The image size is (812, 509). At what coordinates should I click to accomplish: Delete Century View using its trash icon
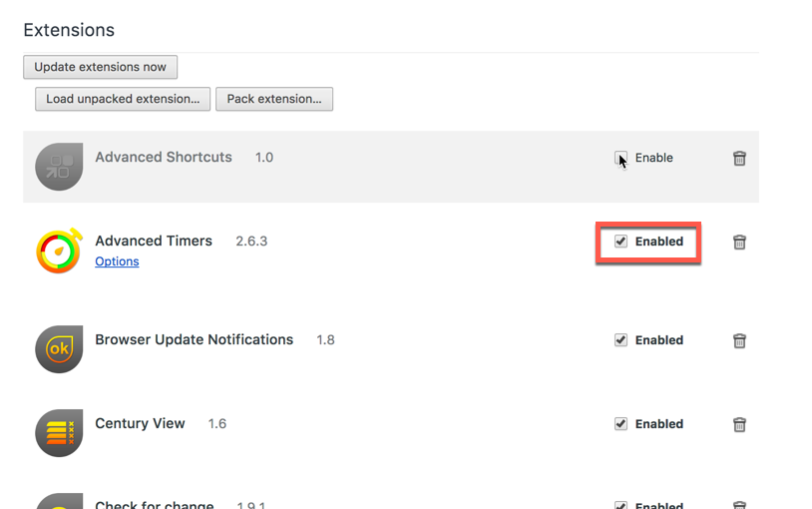[x=739, y=424]
